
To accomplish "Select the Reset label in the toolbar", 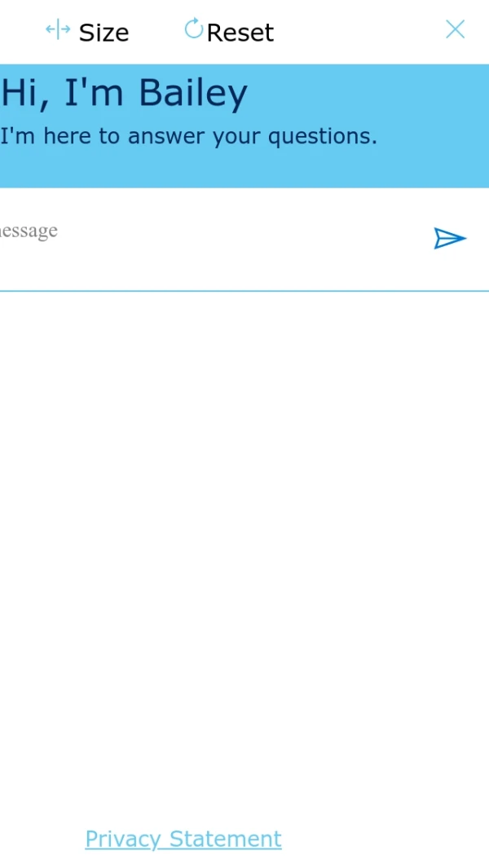I will (x=240, y=33).
